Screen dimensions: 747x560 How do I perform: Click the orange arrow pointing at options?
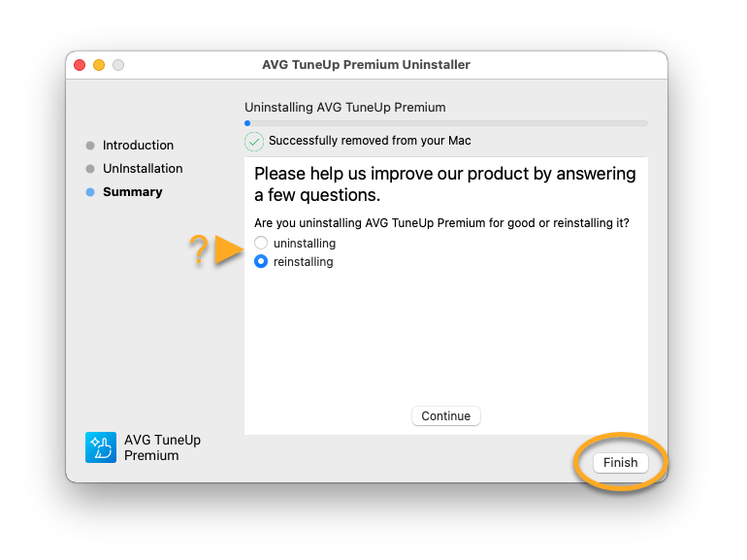[x=229, y=249]
